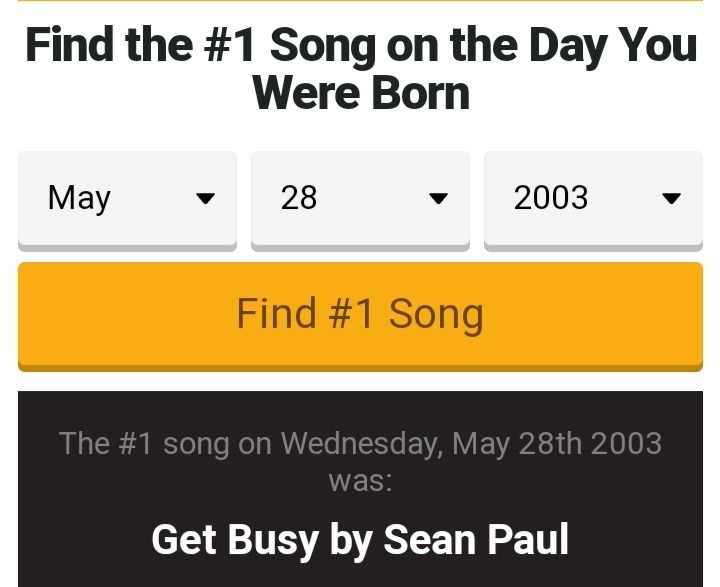Click the 'Find the #1 Song' heading
This screenshot has height=587, width=720.
click(360, 46)
